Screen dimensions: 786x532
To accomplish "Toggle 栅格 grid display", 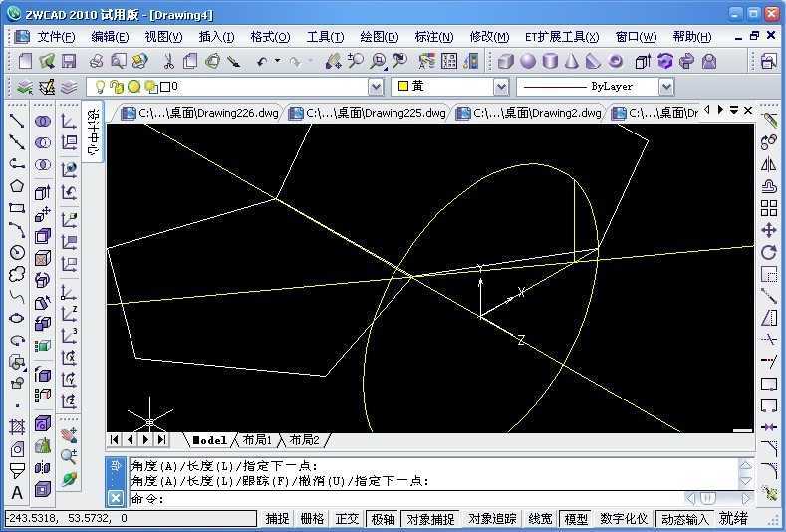I will click(312, 518).
